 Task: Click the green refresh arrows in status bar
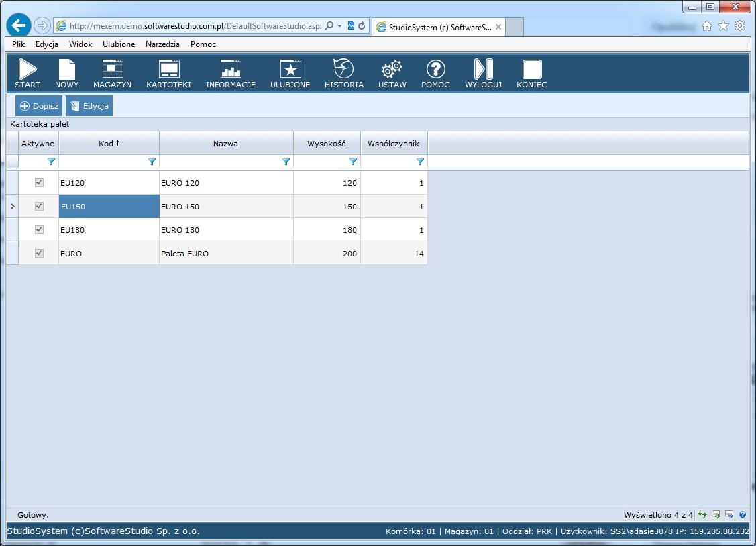[x=702, y=514]
